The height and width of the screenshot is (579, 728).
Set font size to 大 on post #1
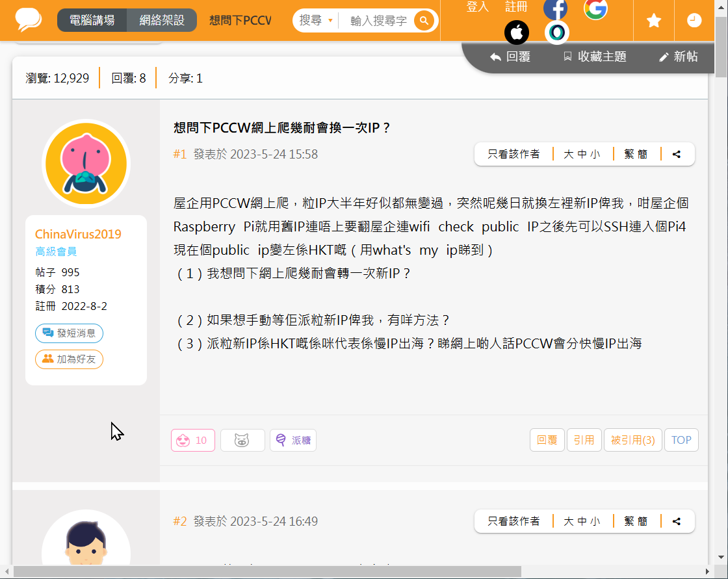pyautogui.click(x=568, y=155)
